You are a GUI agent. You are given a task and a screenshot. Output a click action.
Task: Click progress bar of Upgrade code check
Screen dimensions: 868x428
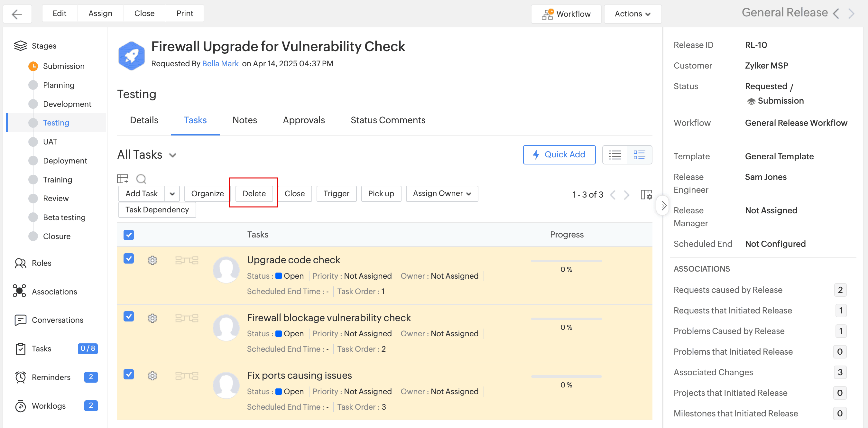point(566,261)
